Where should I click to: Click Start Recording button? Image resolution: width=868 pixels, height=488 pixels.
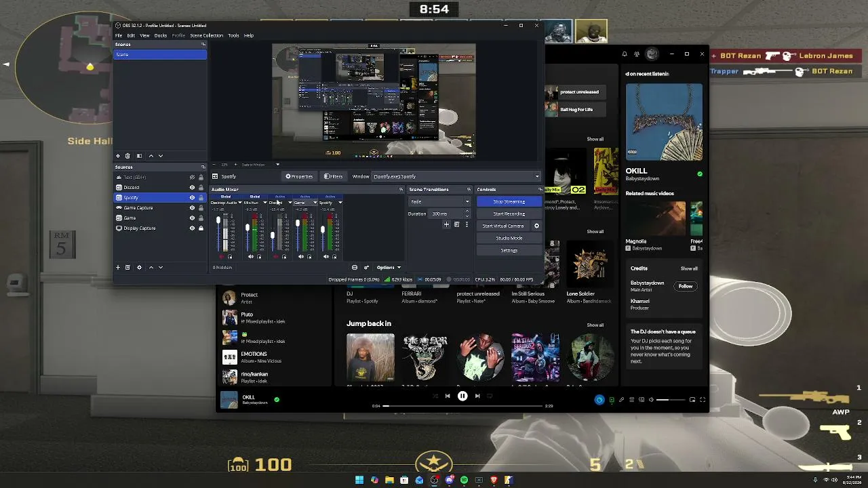click(x=509, y=213)
